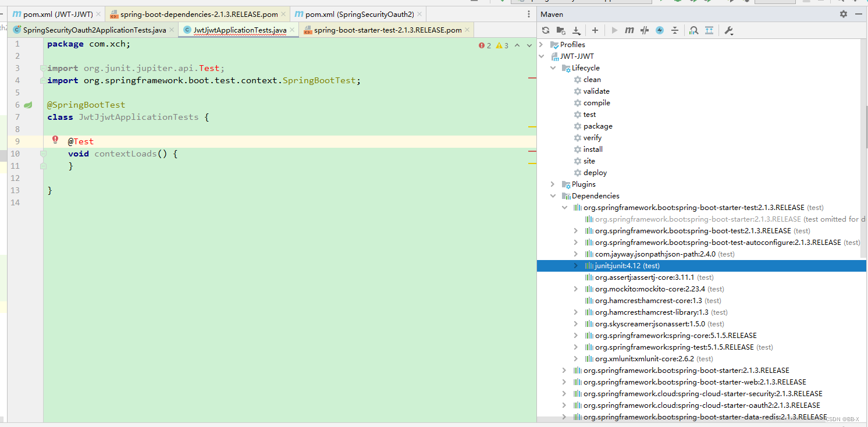Viewport: 868px width, 427px height.
Task: Collapse the Lifecycle node
Action: pos(553,68)
